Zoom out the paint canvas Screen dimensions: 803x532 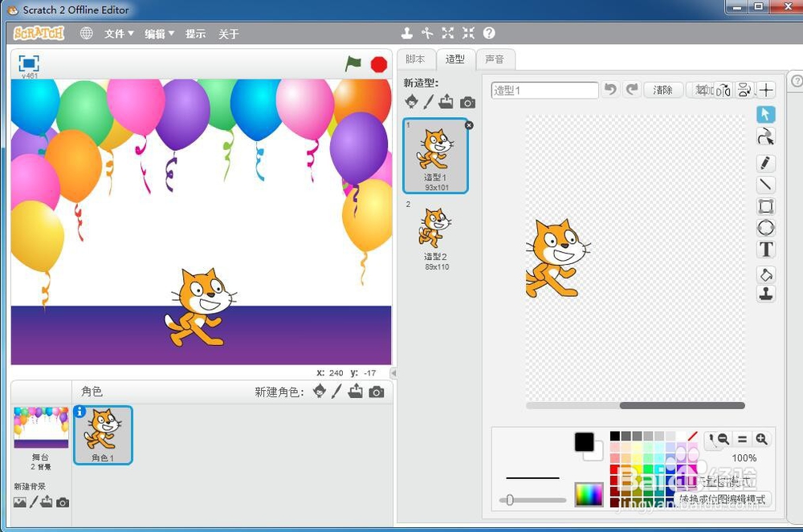[723, 439]
